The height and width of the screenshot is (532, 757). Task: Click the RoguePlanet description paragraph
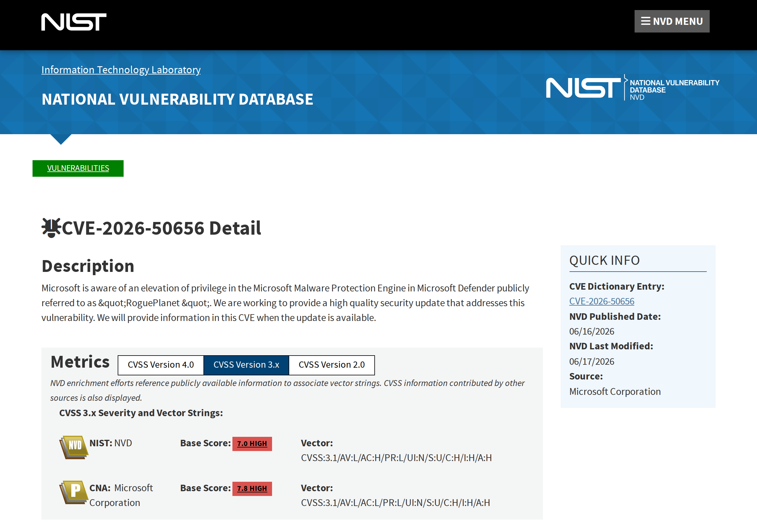click(285, 303)
